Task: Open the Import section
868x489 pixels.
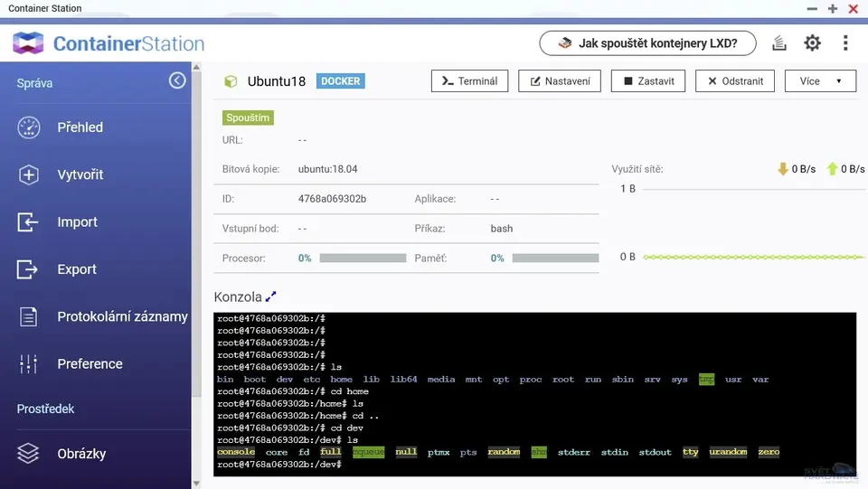Action: [x=77, y=222]
